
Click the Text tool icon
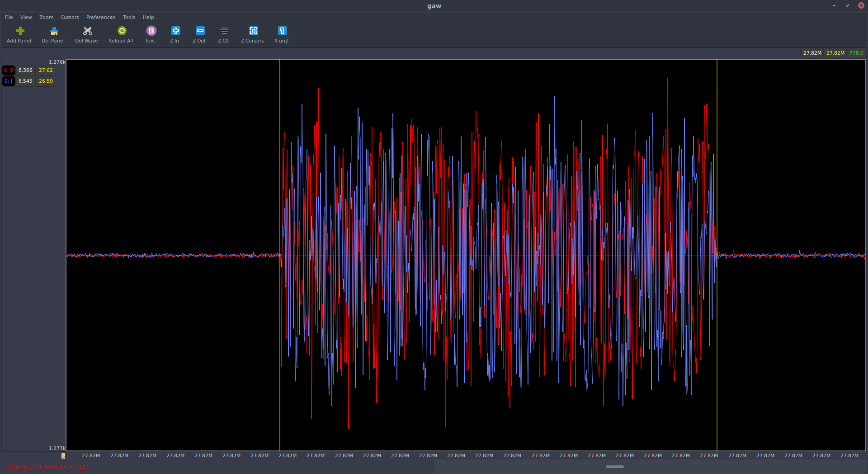(151, 31)
